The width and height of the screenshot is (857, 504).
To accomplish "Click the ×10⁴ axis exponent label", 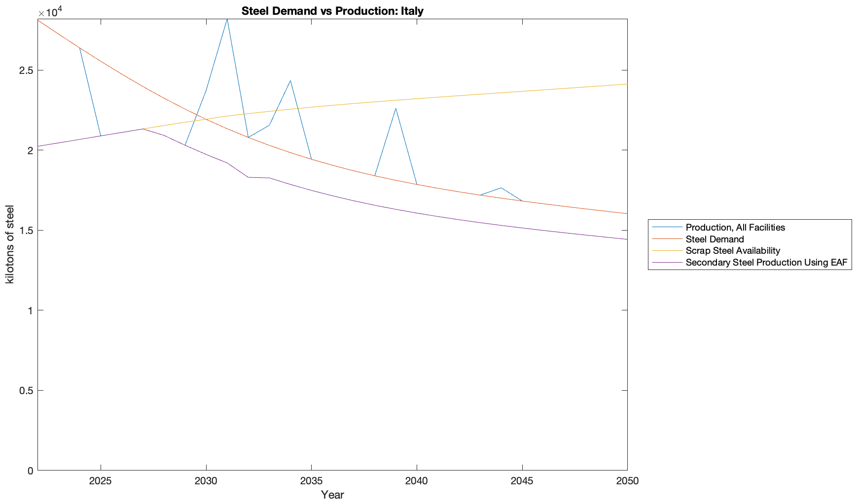I will tap(50, 11).
